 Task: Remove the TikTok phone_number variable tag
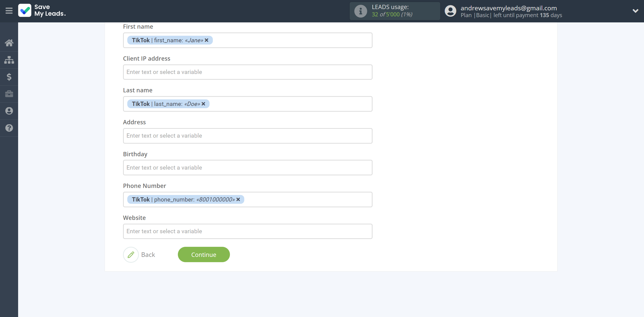pos(238,200)
